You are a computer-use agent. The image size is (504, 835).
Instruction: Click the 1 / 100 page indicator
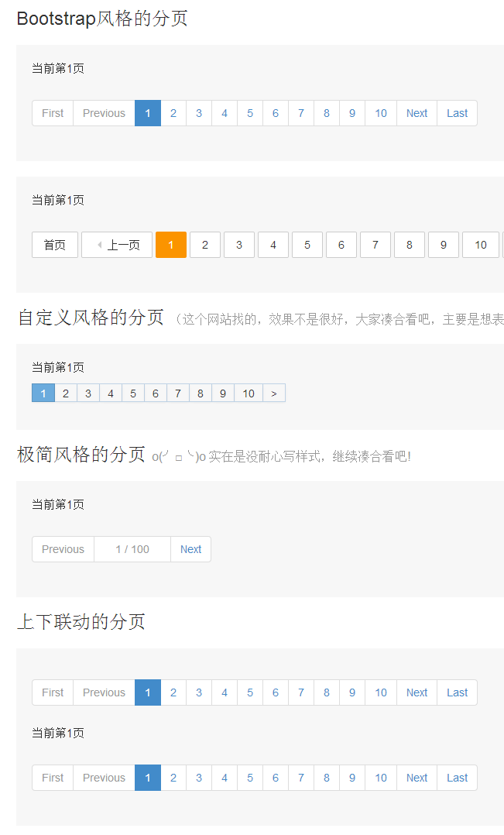132,549
